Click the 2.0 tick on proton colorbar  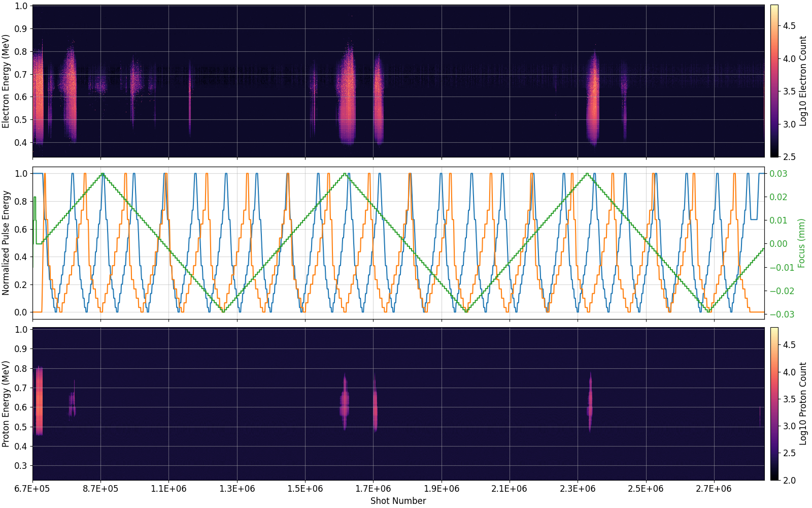[789, 480]
